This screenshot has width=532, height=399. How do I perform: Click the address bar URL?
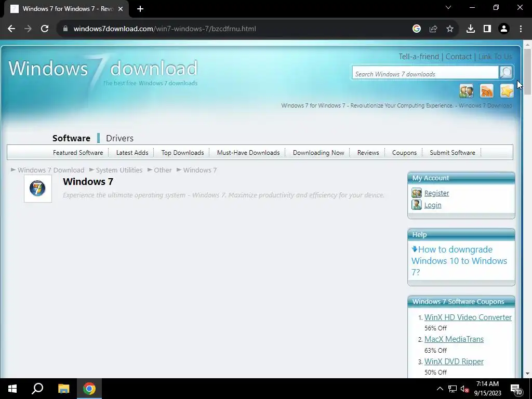coord(165,29)
